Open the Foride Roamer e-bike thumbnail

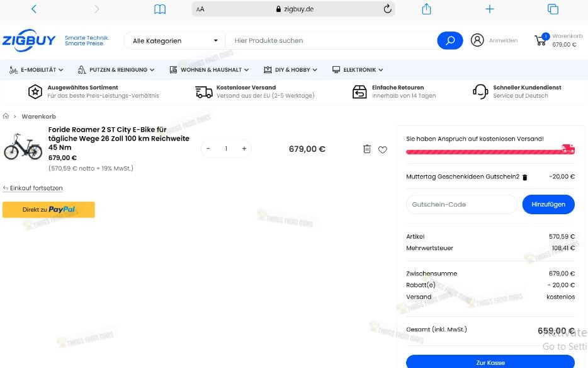click(23, 146)
